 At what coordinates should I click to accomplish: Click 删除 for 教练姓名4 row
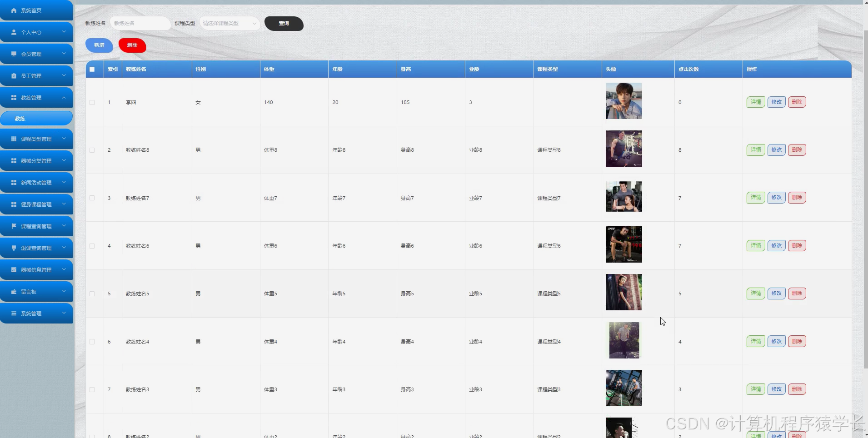[x=797, y=341]
